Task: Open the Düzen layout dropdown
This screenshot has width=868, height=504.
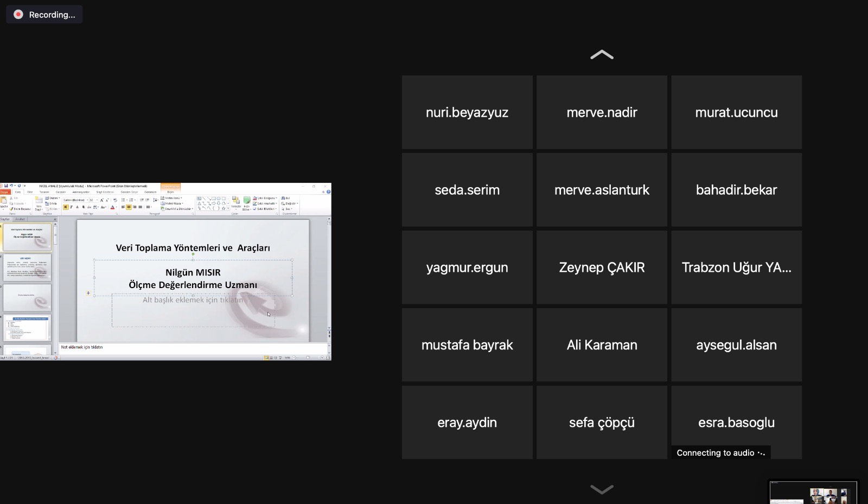Action: [53, 198]
